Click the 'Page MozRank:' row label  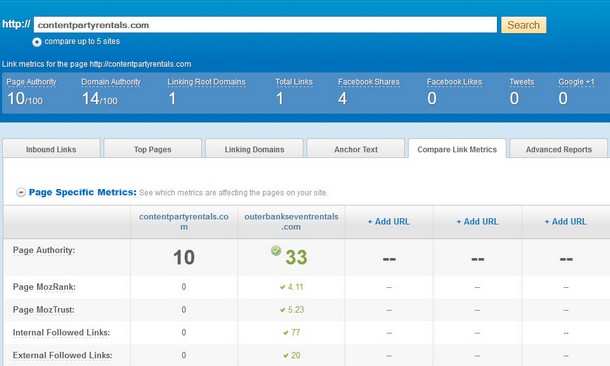coord(44,287)
